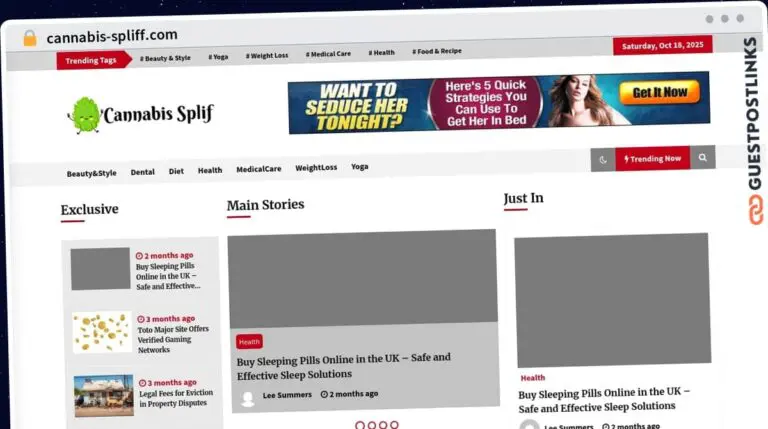
Task: Click the 3 months ago timestamp above Toto Major
Action: coord(166,319)
